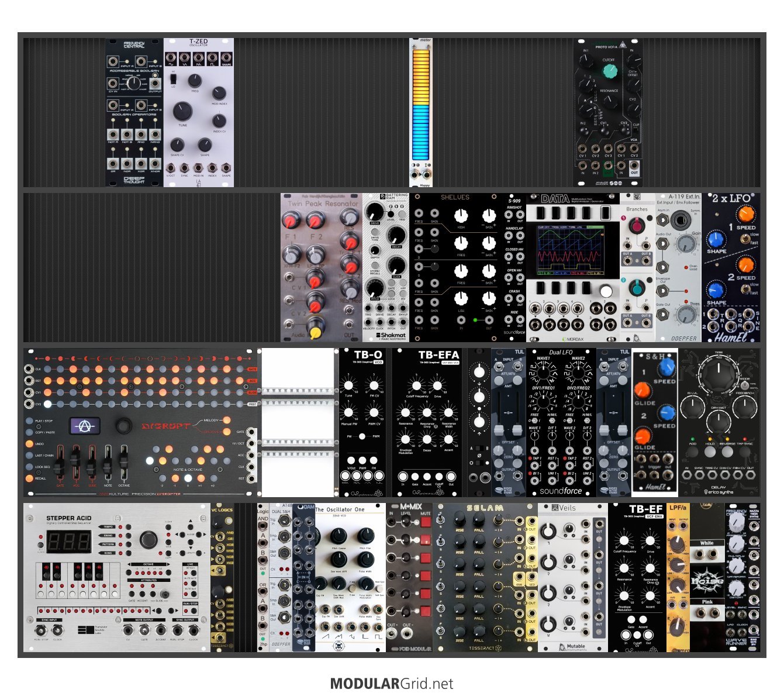Toggle the Lock Seq button on Disrupt

(29, 467)
